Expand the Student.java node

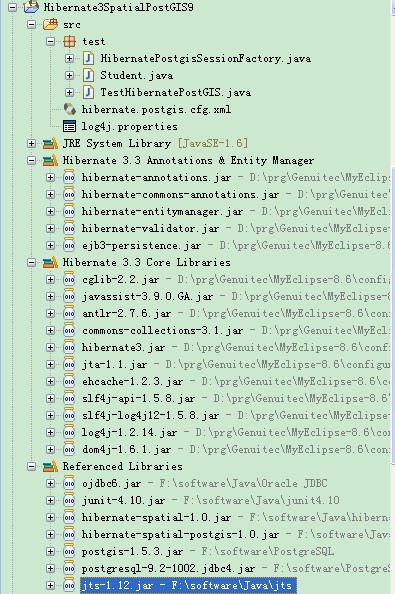pos(69,75)
